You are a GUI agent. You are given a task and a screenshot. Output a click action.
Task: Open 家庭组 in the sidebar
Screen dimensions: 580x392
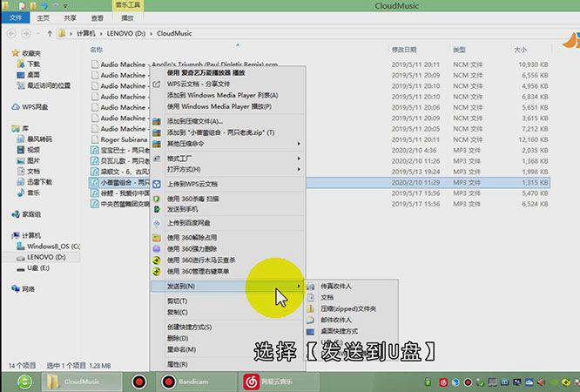pyautogui.click(x=26, y=214)
